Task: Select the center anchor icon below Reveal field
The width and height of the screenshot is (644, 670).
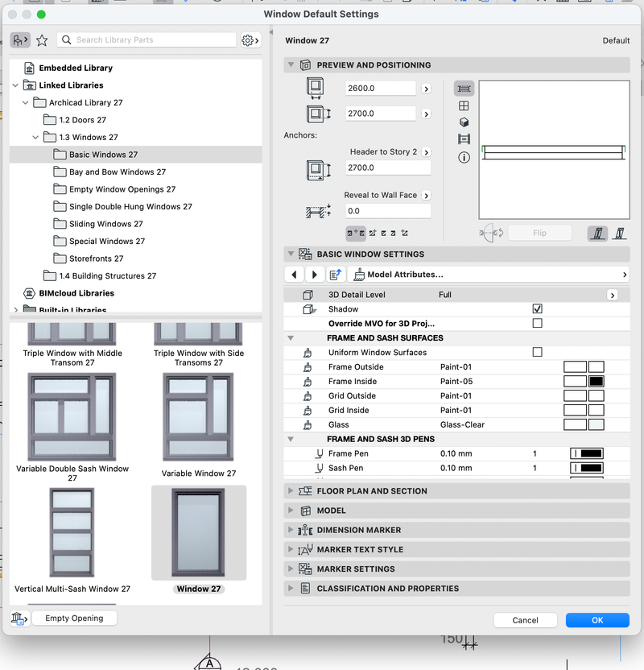Action: (355, 233)
